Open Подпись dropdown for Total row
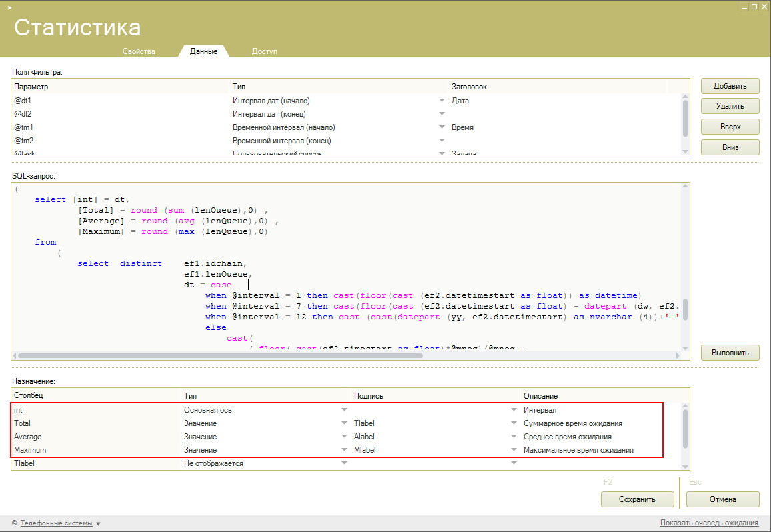This screenshot has width=771, height=532. (x=514, y=423)
